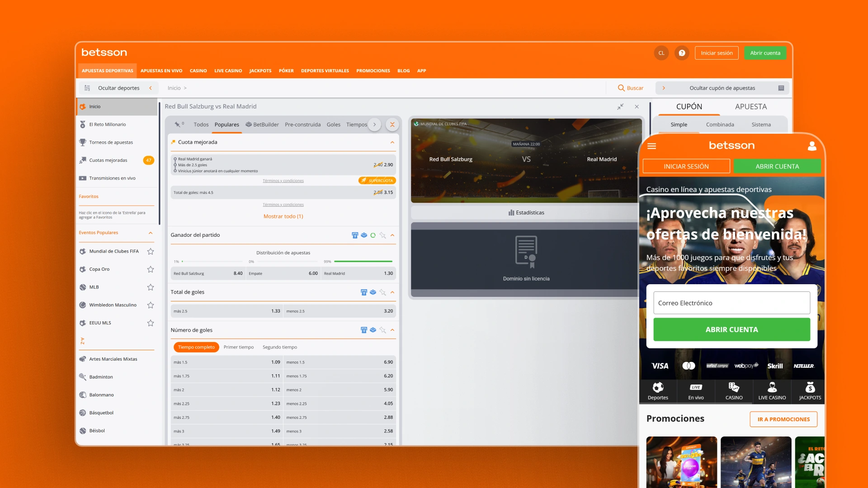Tap JACKPOTS icon in mobile nav
Viewport: 868px width, 488px height.
810,391
